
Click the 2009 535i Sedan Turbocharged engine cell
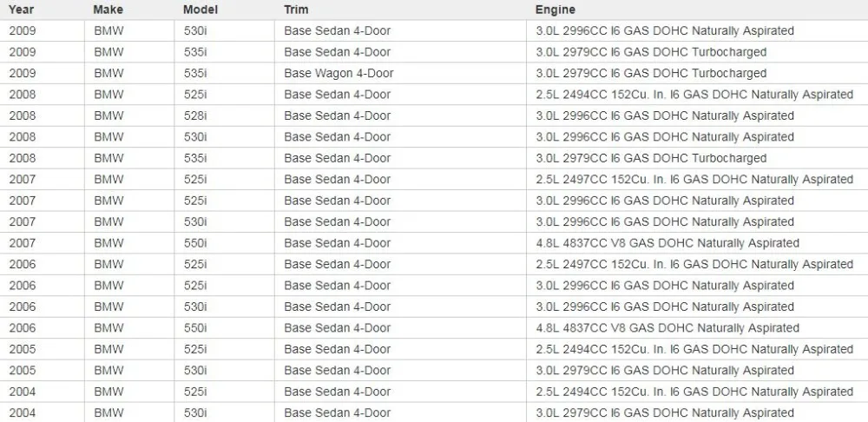tap(697, 52)
